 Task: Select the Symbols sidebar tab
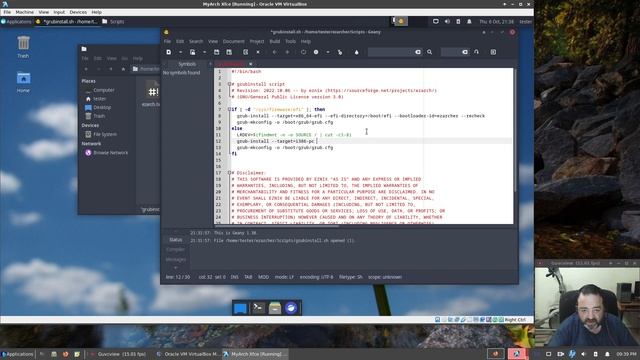(x=187, y=64)
